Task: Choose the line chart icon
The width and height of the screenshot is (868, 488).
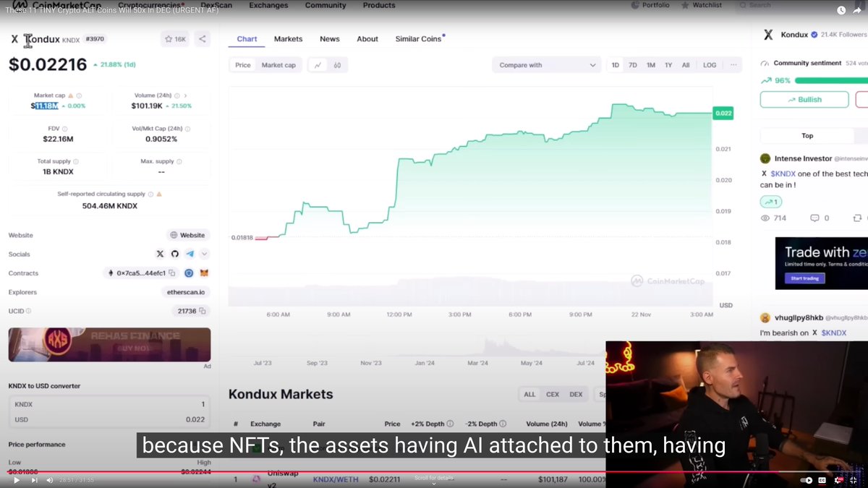Action: [x=318, y=65]
